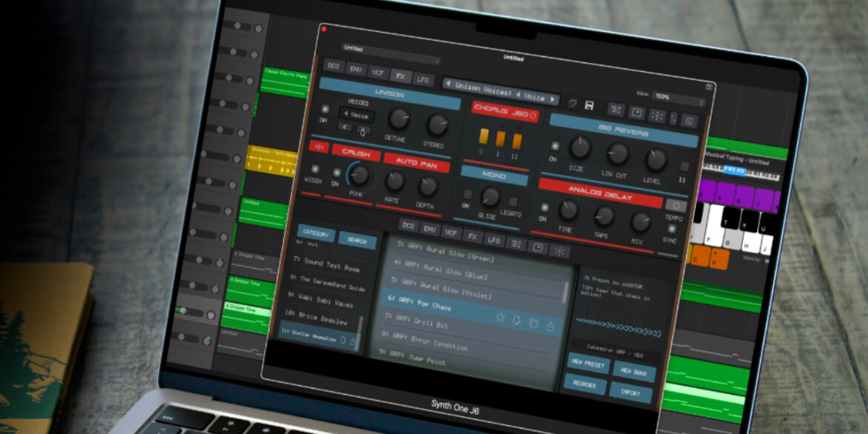This screenshot has width=868, height=434.
Task: Click the Big Reverb Size knob
Action: tap(579, 148)
